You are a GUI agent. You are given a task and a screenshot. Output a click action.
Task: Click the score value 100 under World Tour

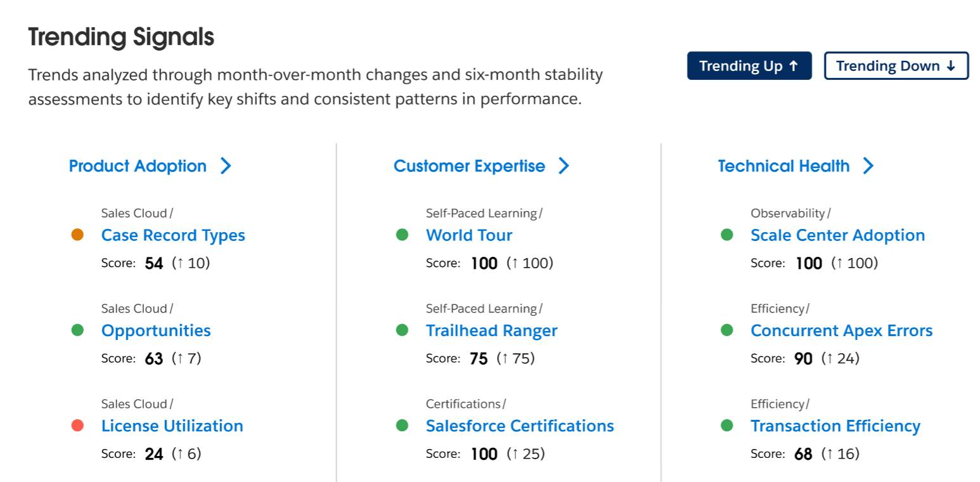(x=484, y=263)
